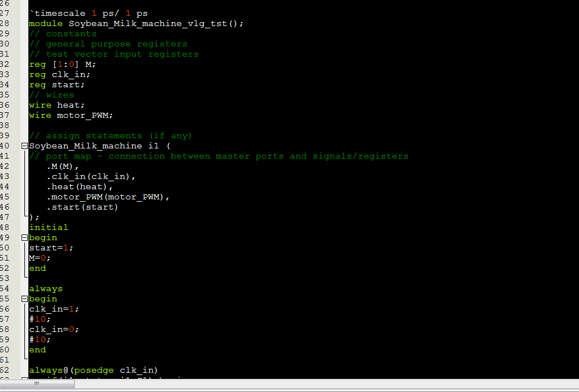
Task: Click the 'clk_in=1;' statement
Action: click(x=54, y=309)
